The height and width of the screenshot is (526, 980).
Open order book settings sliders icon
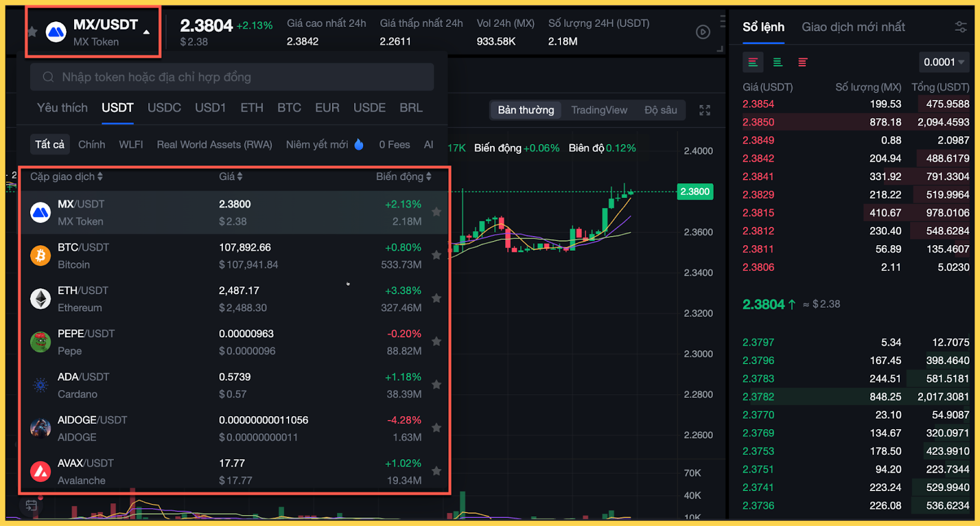point(961,27)
